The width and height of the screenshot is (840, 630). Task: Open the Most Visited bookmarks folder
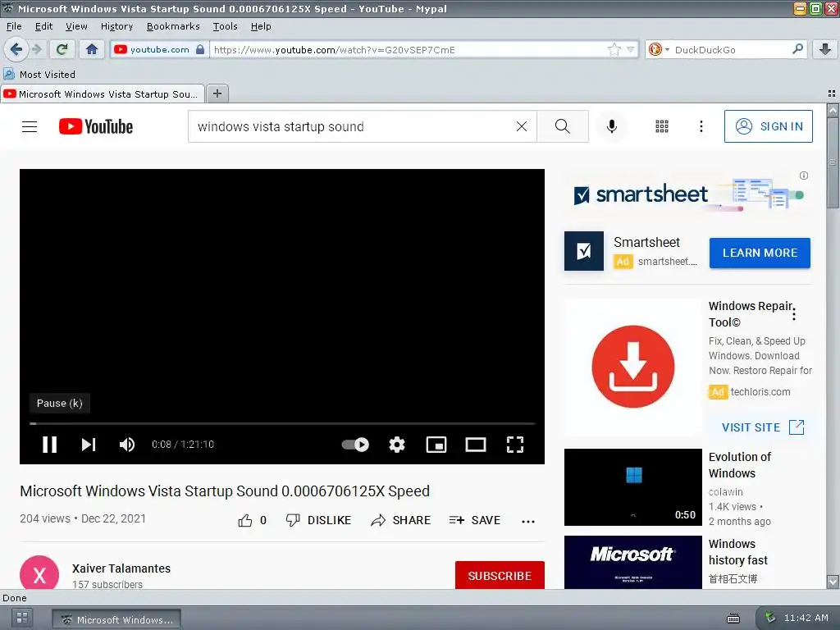pyautogui.click(x=39, y=75)
